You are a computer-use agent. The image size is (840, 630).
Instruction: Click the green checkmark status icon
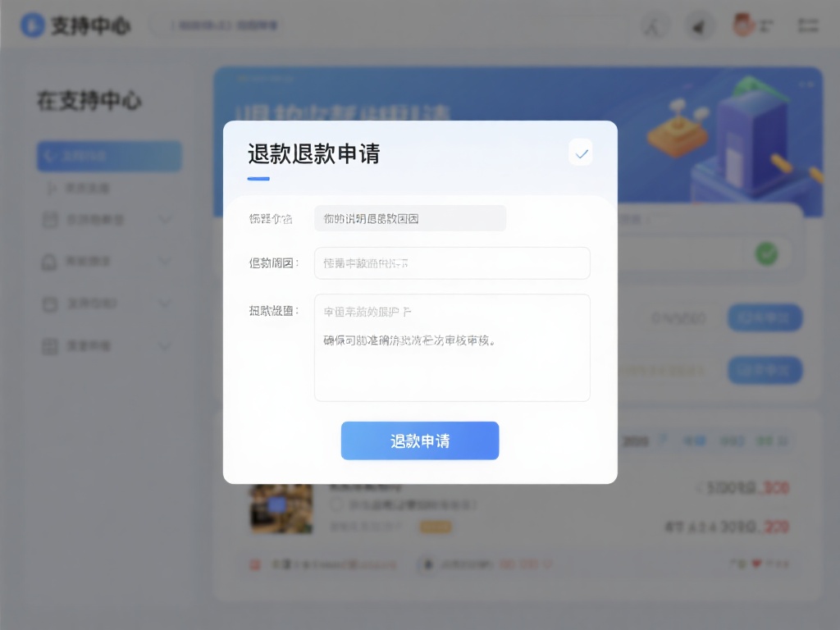pos(766,253)
